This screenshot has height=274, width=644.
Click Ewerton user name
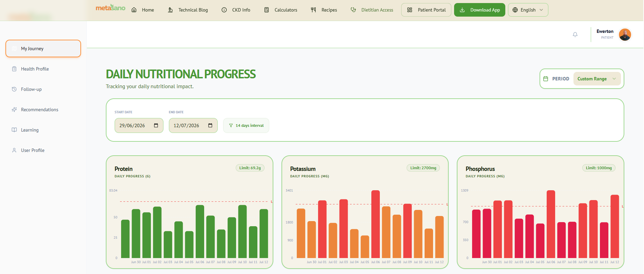[605, 31]
